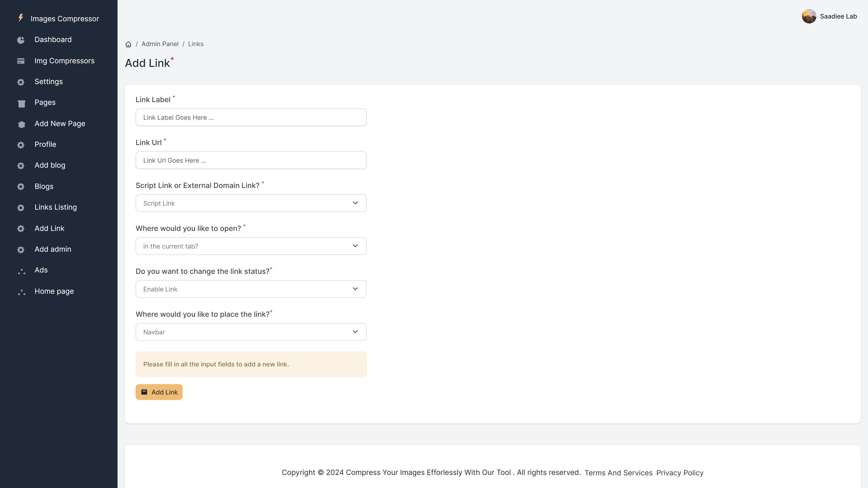The height and width of the screenshot is (488, 868).
Task: Click the home icon in breadcrumb
Action: pos(128,44)
